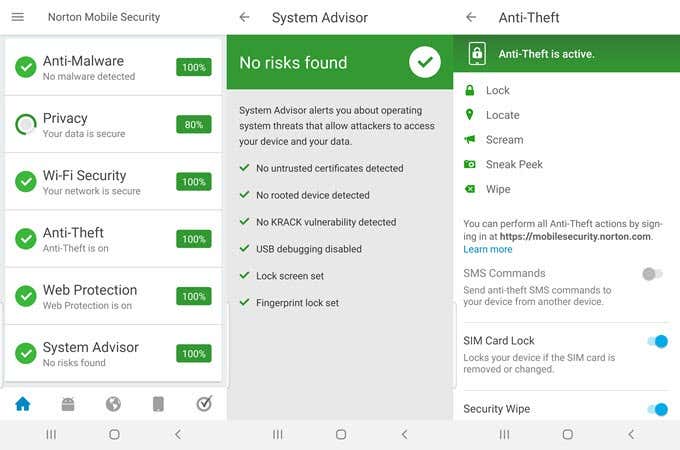Open the hamburger menu in Norton Mobile Security
The image size is (680, 450).
17,17
